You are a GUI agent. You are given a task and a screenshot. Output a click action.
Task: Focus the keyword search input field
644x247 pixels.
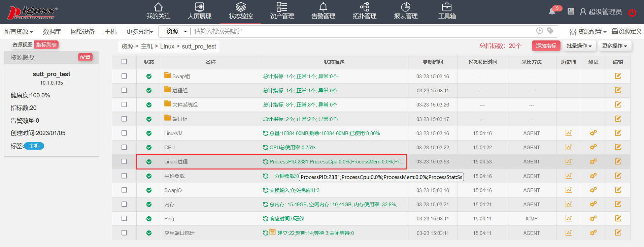pyautogui.click(x=362, y=31)
